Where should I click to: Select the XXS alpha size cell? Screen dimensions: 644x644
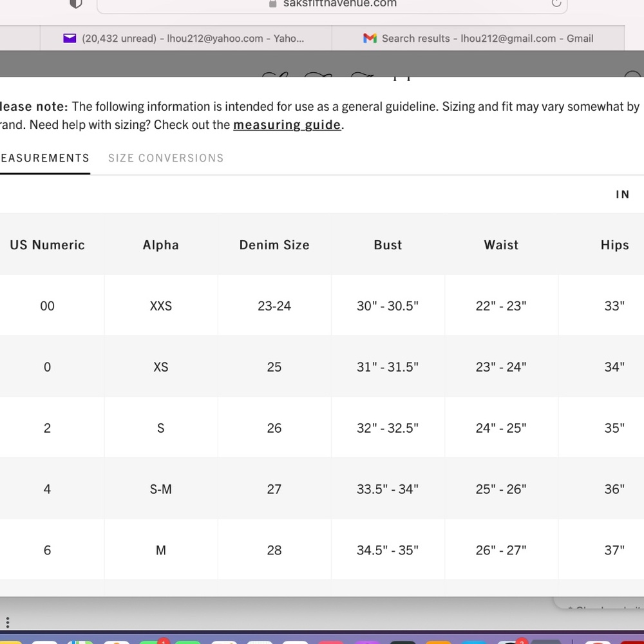tap(160, 306)
